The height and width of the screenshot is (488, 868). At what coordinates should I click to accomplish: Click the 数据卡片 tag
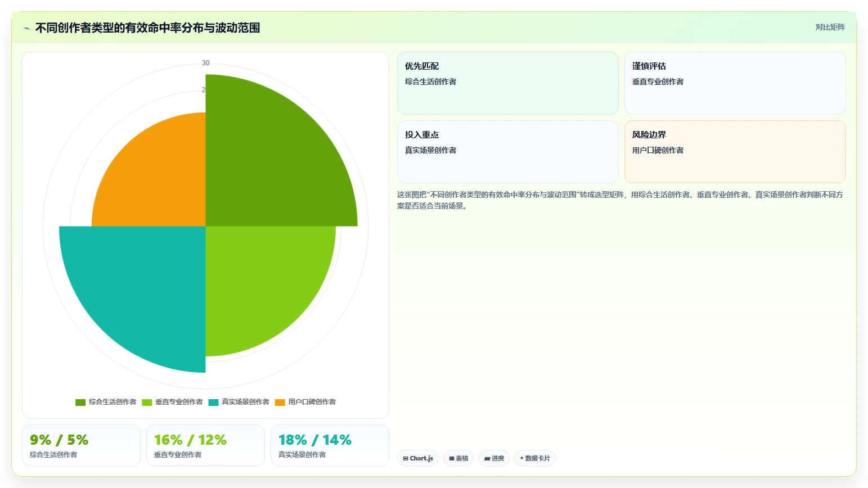pos(535,458)
